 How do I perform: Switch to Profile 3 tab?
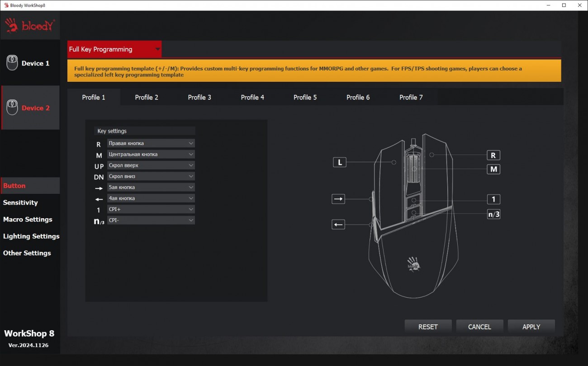point(199,97)
